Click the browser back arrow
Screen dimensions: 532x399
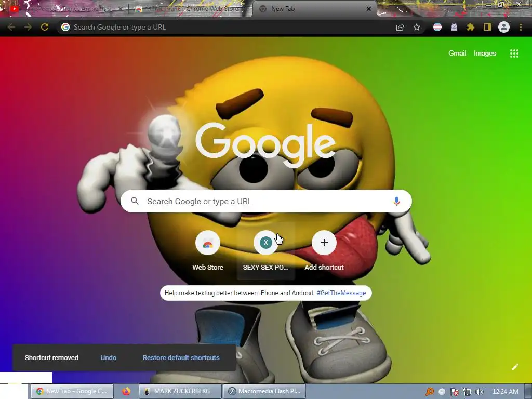(x=11, y=27)
